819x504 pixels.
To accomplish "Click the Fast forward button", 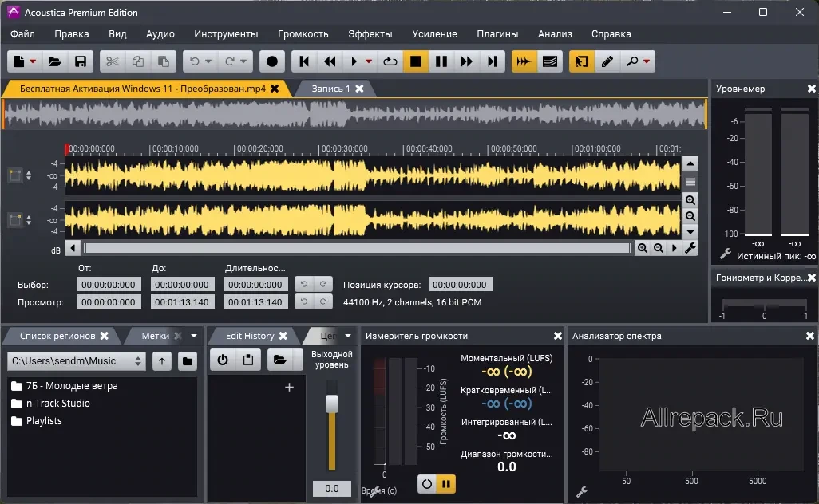I will (467, 61).
